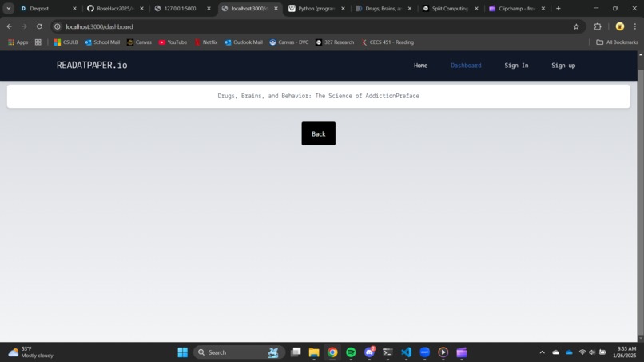Screen dimensions: 644x362
Task: Open a new browser tab
Action: tap(559, 8)
